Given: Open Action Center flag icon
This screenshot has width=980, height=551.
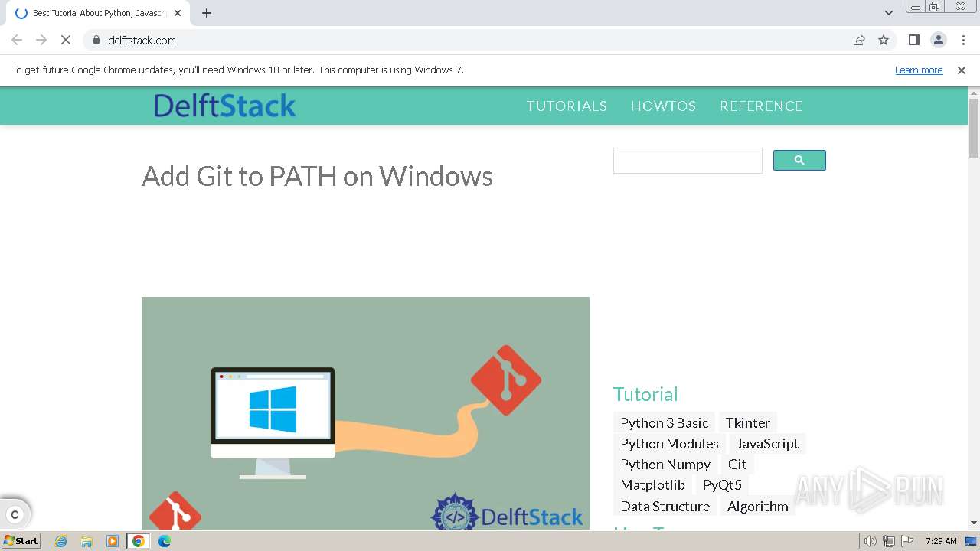Looking at the screenshot, I should coord(907,541).
